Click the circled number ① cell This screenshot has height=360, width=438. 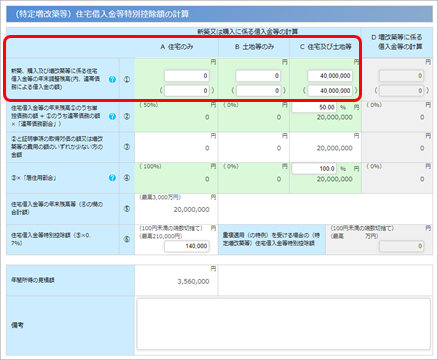pyautogui.click(x=127, y=80)
